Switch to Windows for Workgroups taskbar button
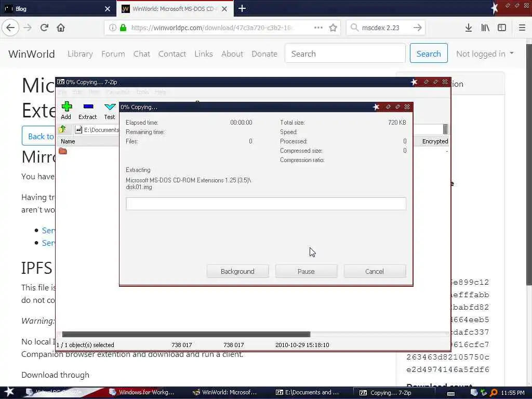 [142, 392]
